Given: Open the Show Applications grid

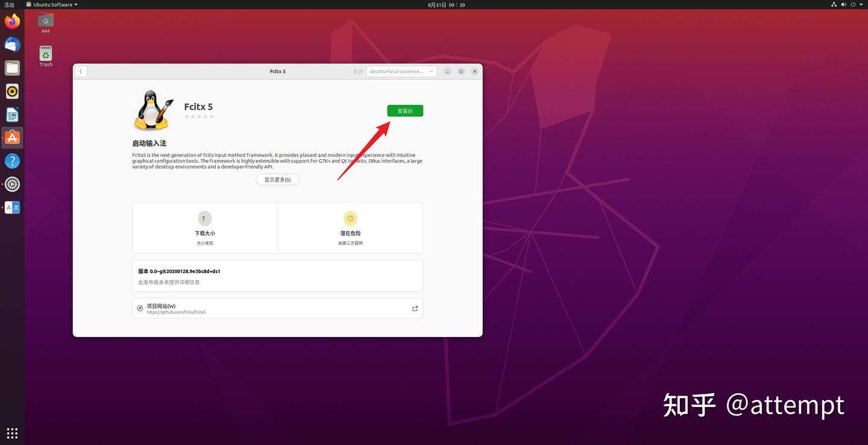Looking at the screenshot, I should [12, 433].
